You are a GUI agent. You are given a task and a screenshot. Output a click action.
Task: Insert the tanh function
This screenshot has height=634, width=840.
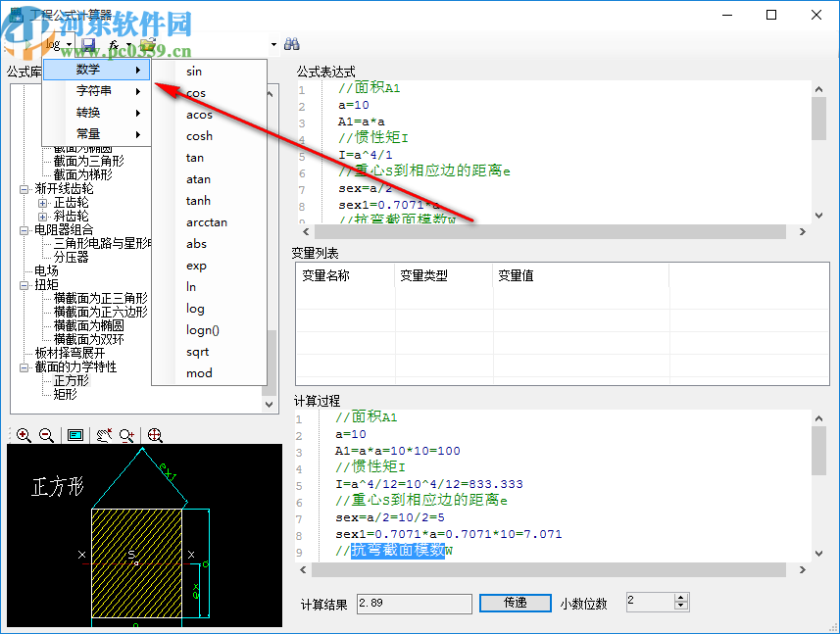coord(210,201)
